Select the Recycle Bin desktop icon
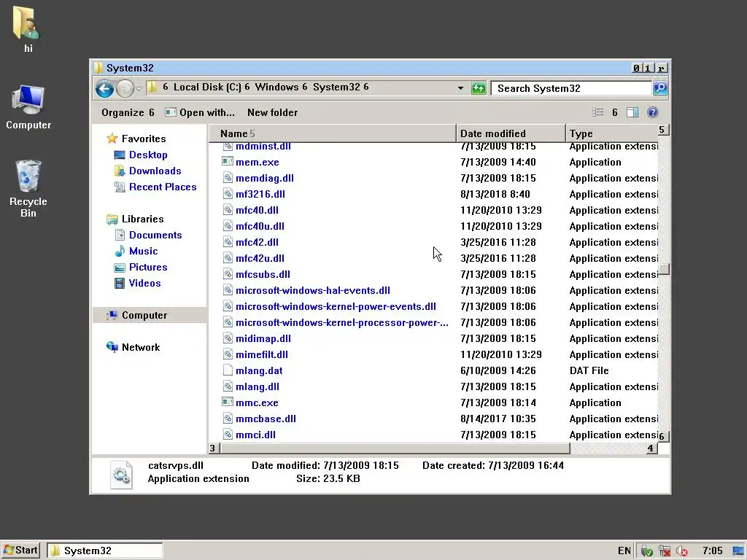 28,189
